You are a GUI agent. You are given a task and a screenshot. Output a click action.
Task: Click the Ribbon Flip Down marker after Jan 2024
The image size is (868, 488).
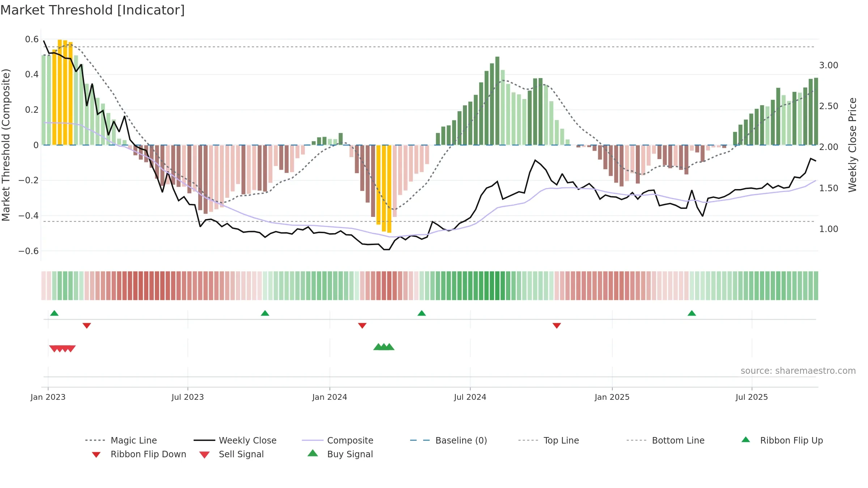[362, 326]
